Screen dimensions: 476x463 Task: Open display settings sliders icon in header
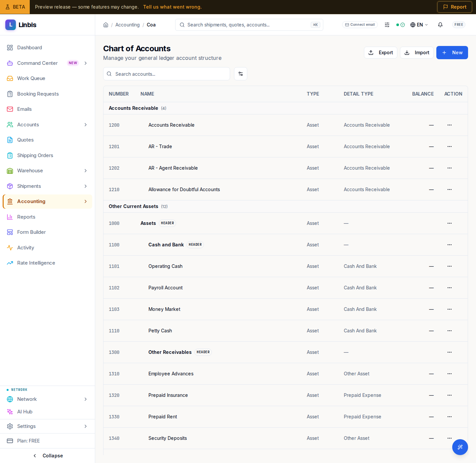[387, 25]
